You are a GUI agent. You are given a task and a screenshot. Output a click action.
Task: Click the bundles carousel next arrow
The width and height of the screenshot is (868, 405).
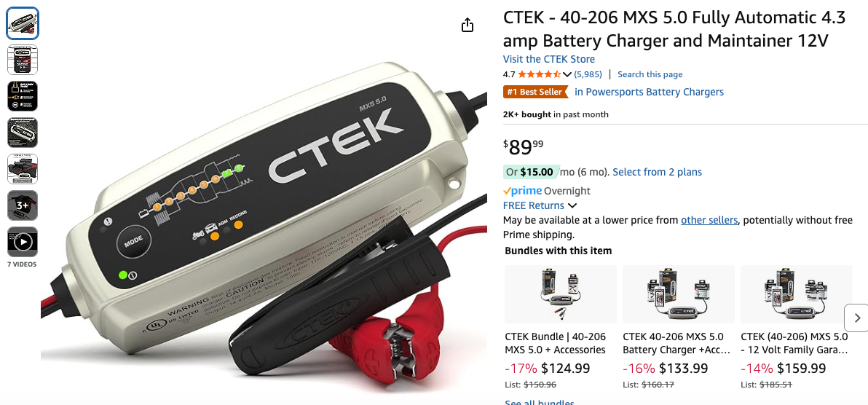click(857, 318)
